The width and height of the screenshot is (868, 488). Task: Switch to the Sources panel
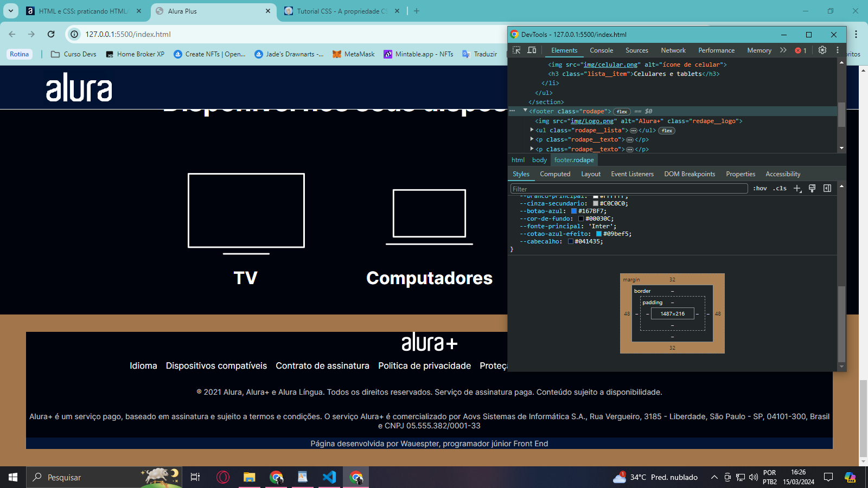637,50
